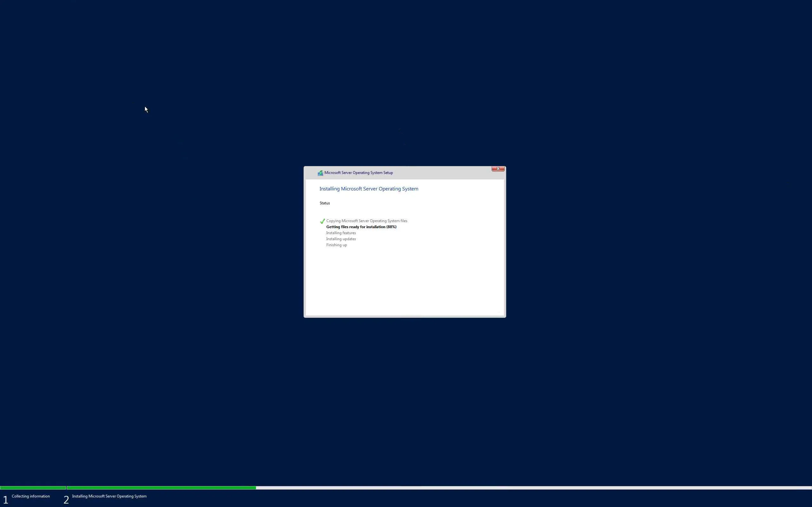Viewport: 812px width, 507px height.
Task: Click the 'Collecting information' stage label
Action: (x=30, y=496)
